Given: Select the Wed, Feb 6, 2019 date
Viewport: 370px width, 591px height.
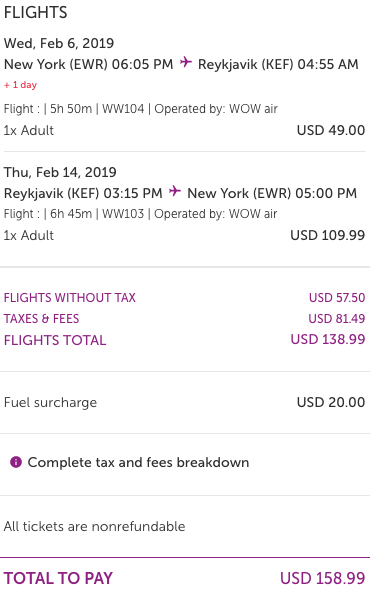Looking at the screenshot, I should tap(59, 43).
